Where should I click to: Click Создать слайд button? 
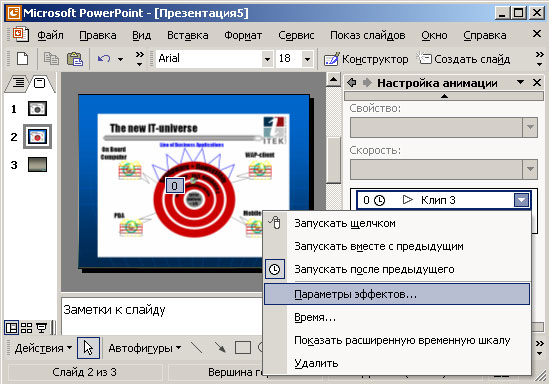pyautogui.click(x=463, y=59)
